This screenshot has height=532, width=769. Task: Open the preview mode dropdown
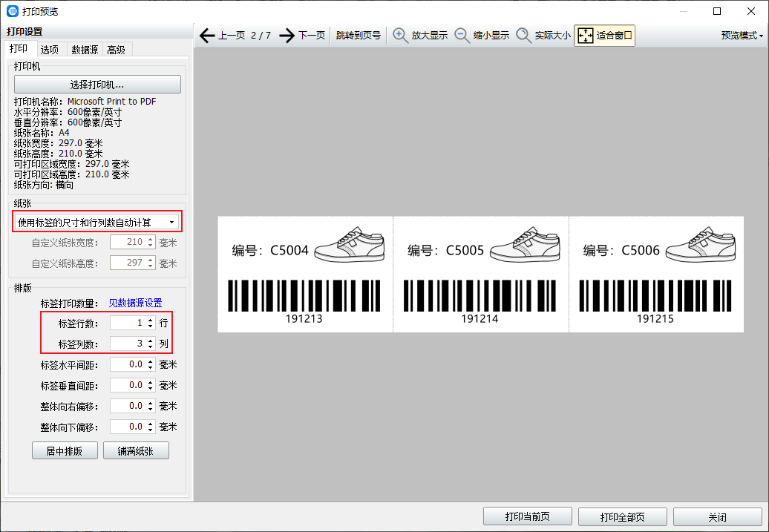tap(742, 36)
